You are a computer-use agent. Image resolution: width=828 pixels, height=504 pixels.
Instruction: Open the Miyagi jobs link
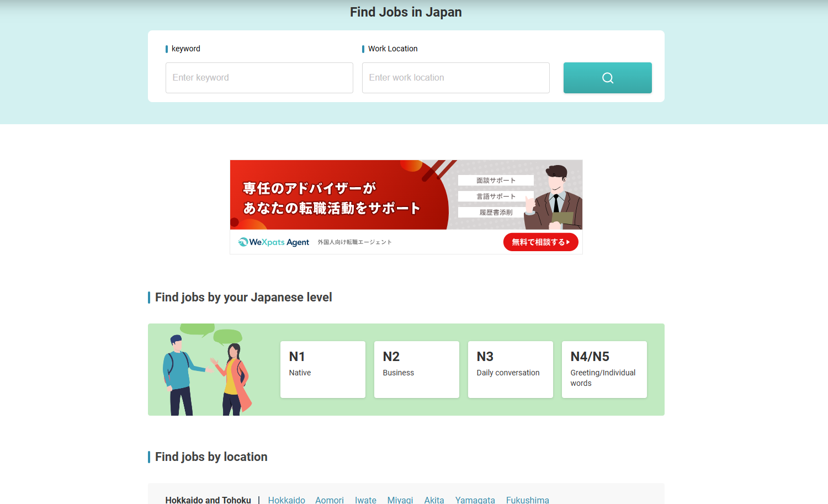[400, 500]
